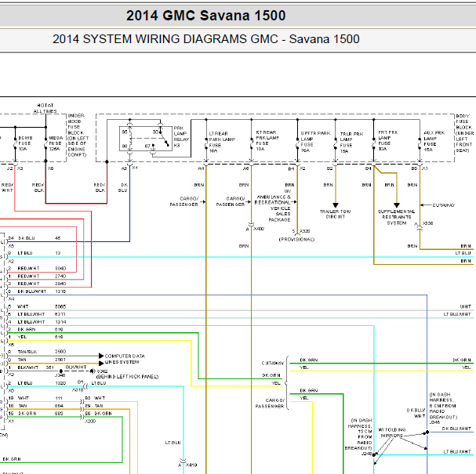Select the '8 CM FROM RADIO BREAKOUT' harness note
476x474 pixels.
pyautogui.click(x=443, y=406)
